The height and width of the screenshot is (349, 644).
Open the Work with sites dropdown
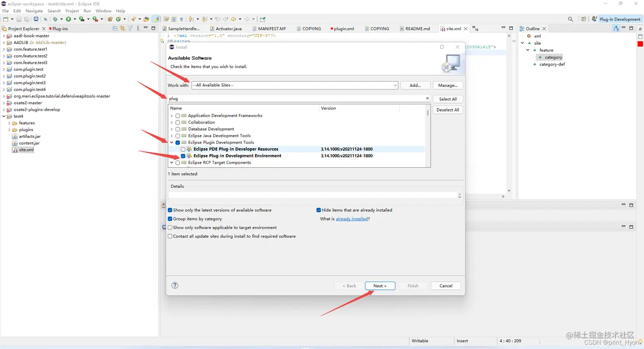point(395,85)
